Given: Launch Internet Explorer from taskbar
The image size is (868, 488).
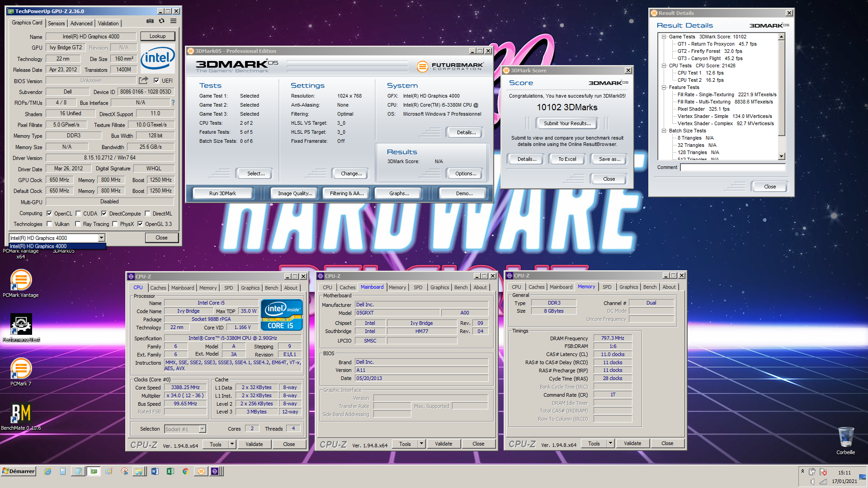Looking at the screenshot, I should 47,471.
